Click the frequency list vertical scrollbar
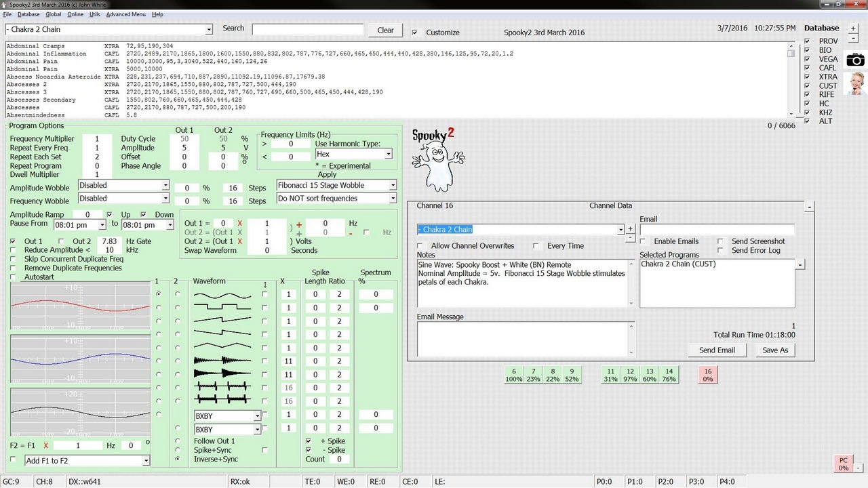Viewport: 868px width, 488px height. tap(791, 80)
